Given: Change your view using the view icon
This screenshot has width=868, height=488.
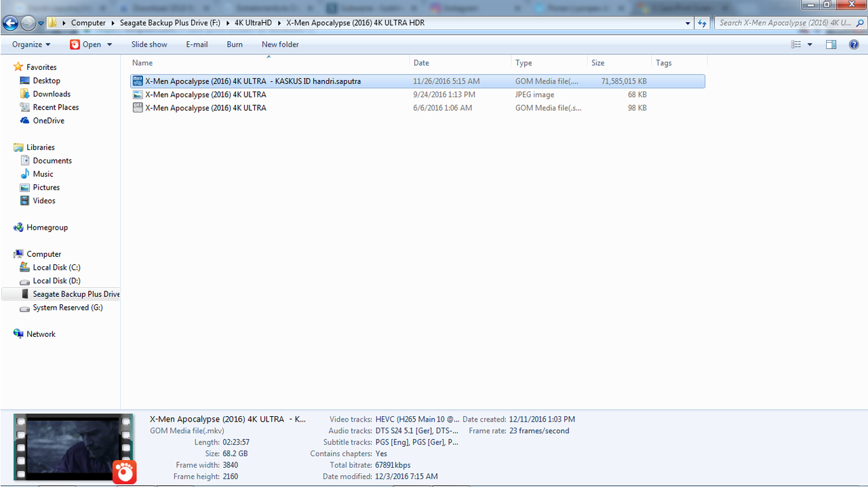Looking at the screenshot, I should click(796, 44).
